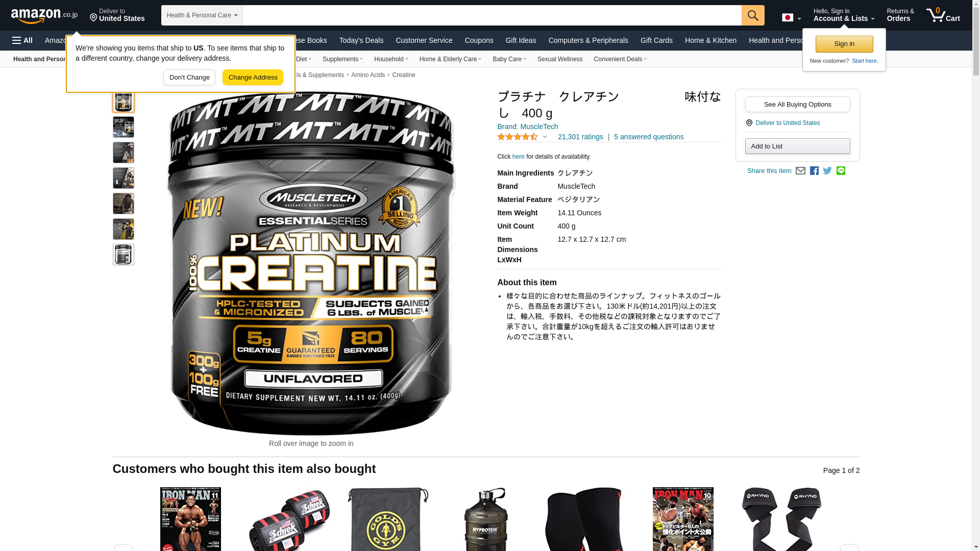Click into the search input field

point(492,15)
